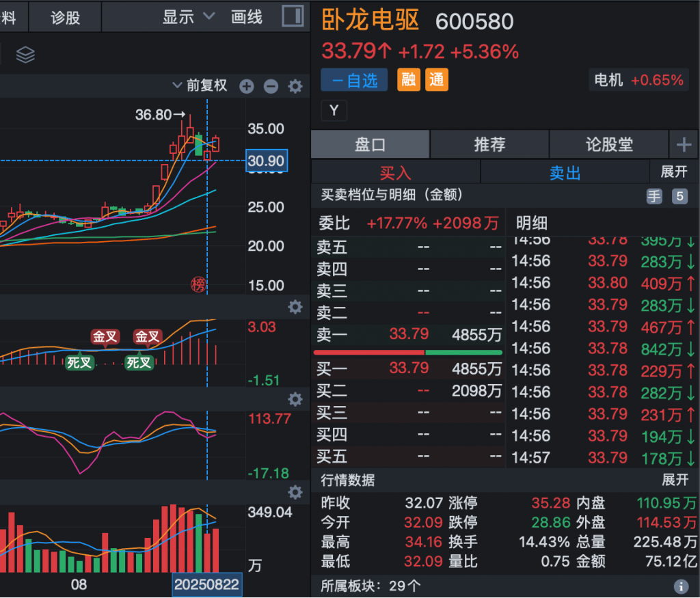Click the 总量 value 225.48万
Screen dimensions: 700x598
point(665,542)
